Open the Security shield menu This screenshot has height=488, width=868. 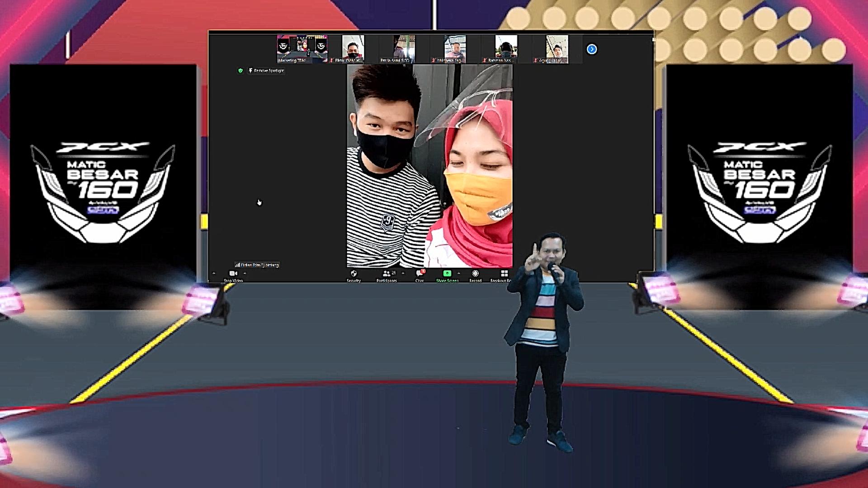point(354,276)
